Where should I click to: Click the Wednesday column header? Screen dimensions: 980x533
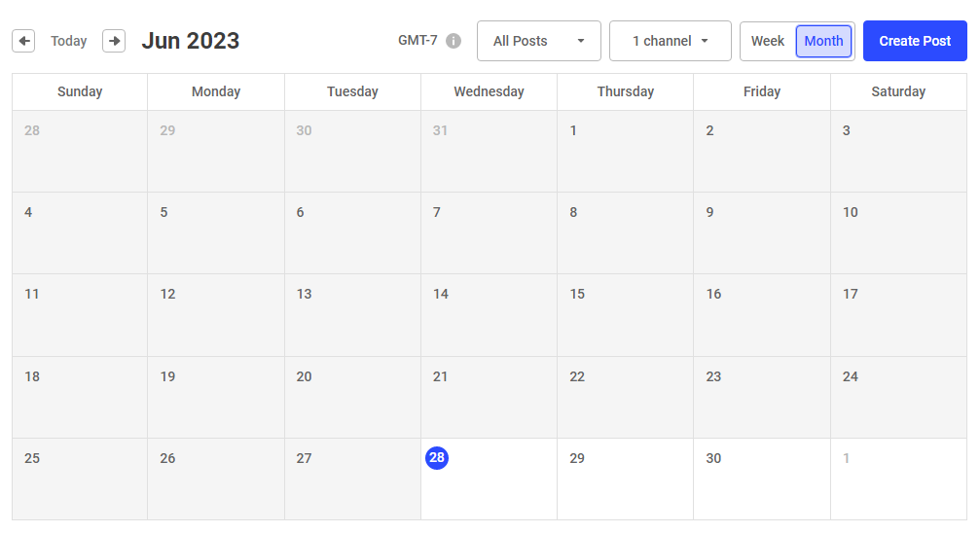(x=489, y=91)
